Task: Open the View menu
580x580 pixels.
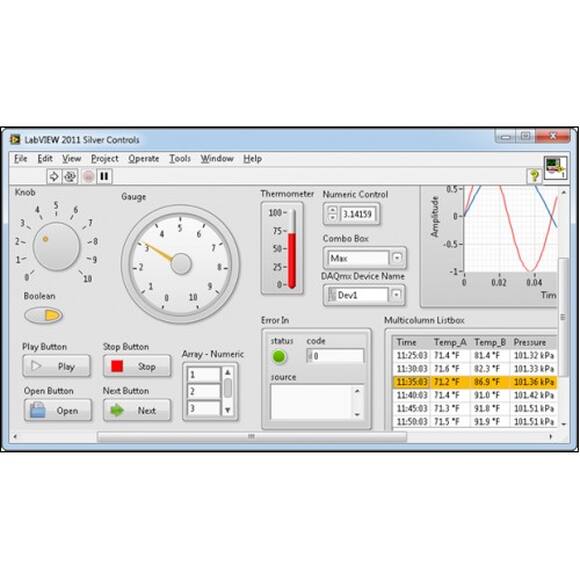Action: point(71,159)
